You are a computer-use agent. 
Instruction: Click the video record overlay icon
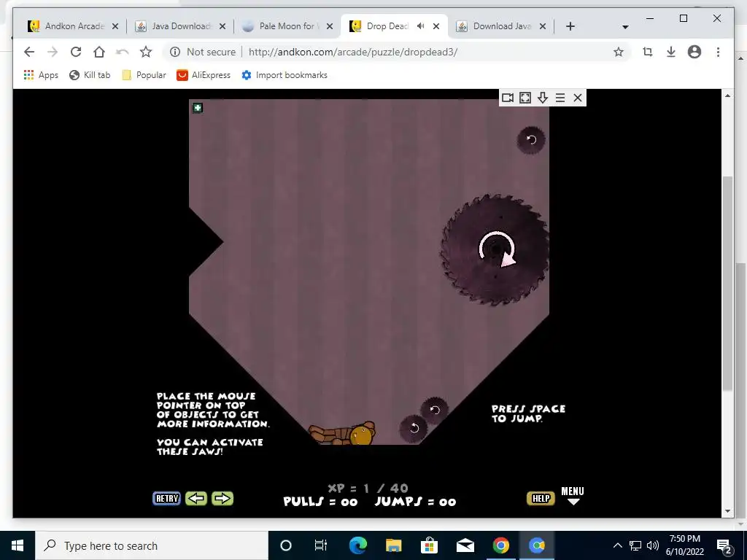pos(508,98)
